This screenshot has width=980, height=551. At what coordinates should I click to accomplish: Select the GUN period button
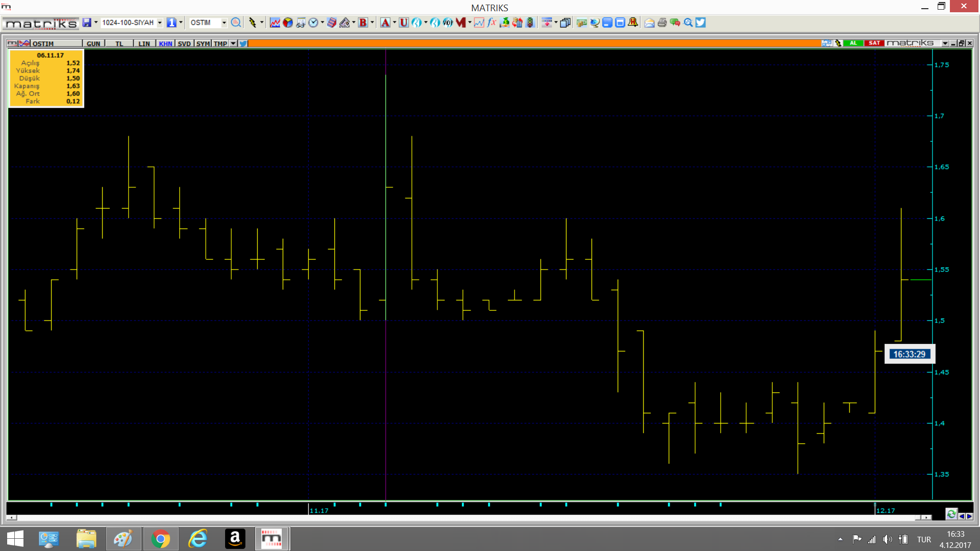(93, 43)
